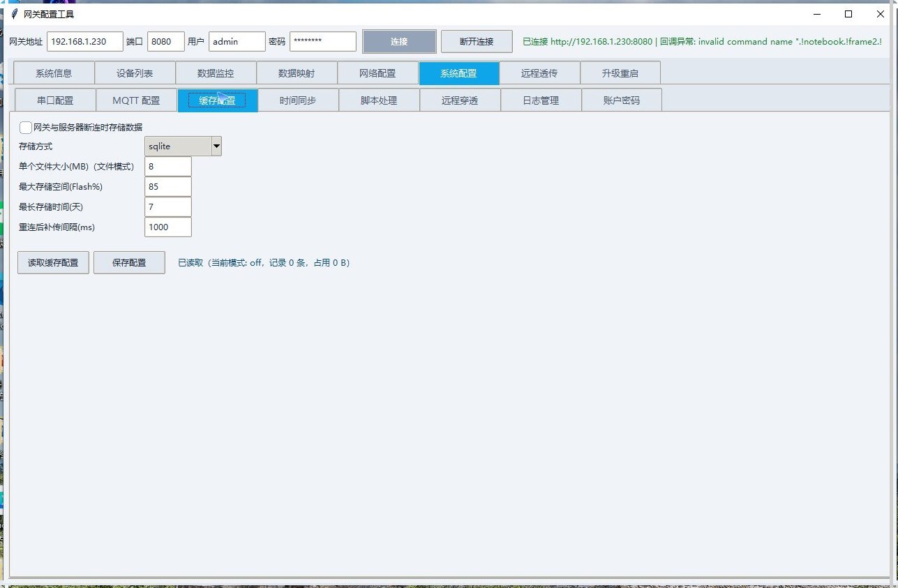Switch to the 远程透传 tab
Viewport: 898px width, 588px height.
[x=539, y=73]
